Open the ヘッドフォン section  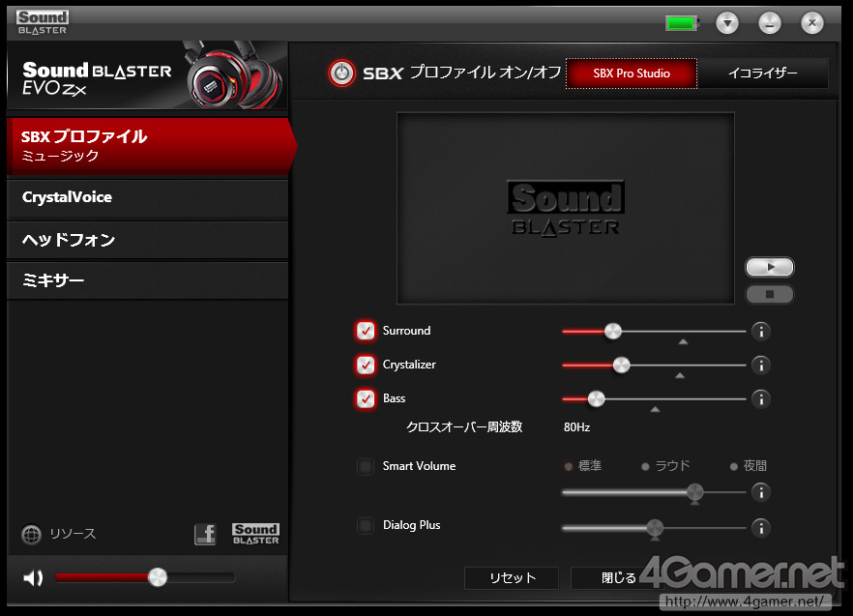[147, 240]
